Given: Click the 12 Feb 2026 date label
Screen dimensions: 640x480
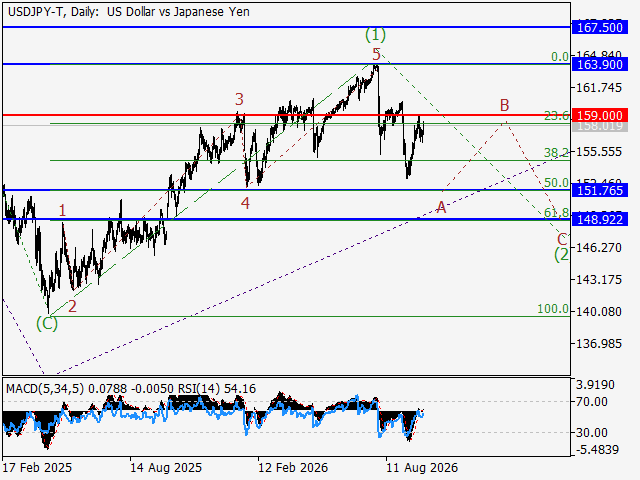Looking at the screenshot, I should (293, 467).
